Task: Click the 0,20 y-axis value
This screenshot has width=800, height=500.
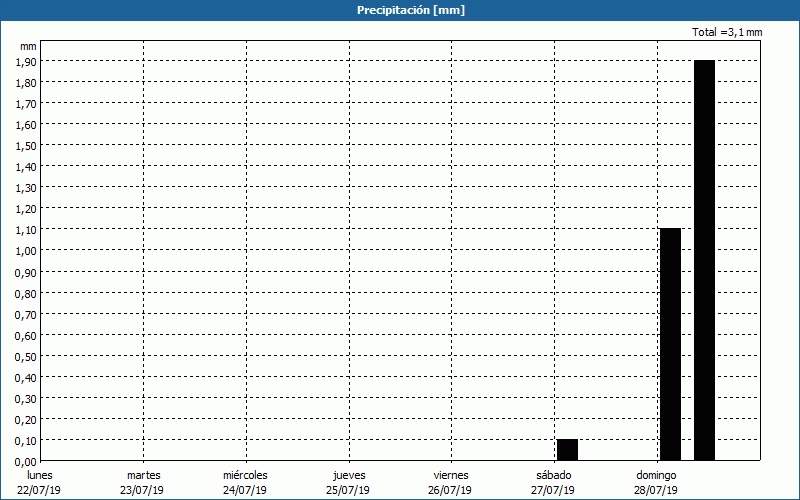Action: point(26,420)
